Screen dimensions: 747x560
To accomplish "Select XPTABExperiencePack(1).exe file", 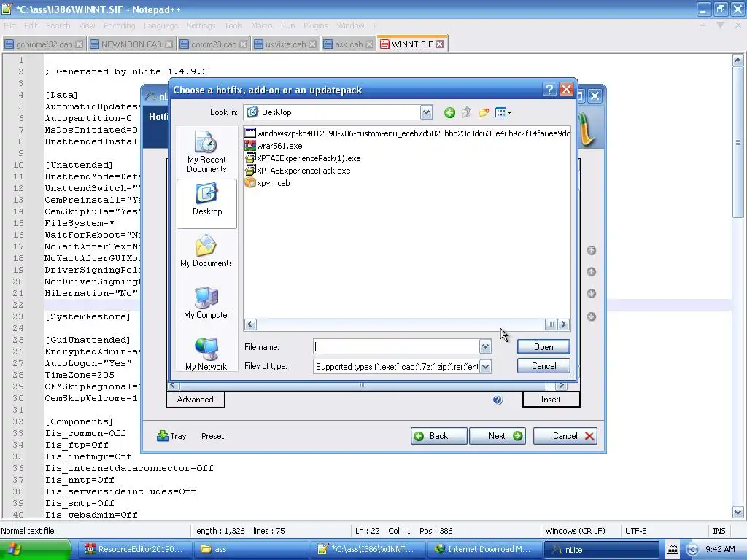I will (303, 158).
